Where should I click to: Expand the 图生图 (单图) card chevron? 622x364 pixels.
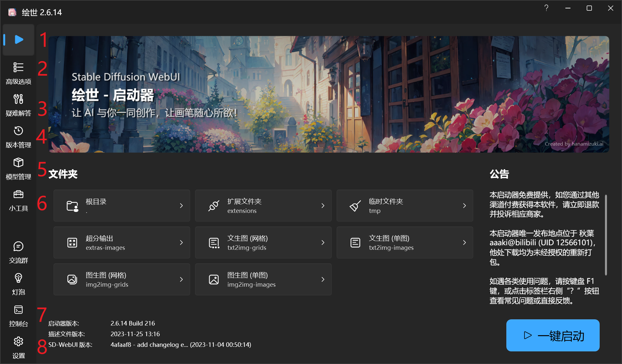point(323,280)
